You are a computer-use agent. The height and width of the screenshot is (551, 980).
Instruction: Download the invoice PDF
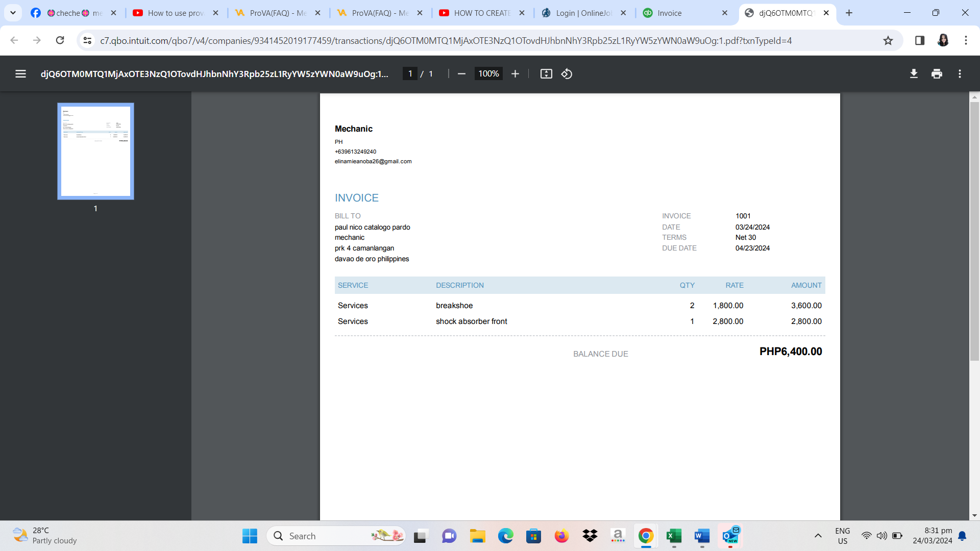[x=914, y=74]
